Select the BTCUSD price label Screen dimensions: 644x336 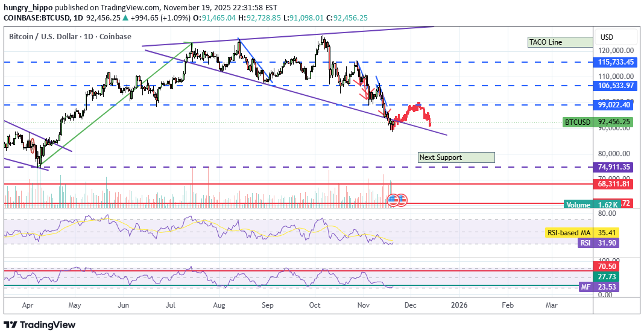point(578,122)
